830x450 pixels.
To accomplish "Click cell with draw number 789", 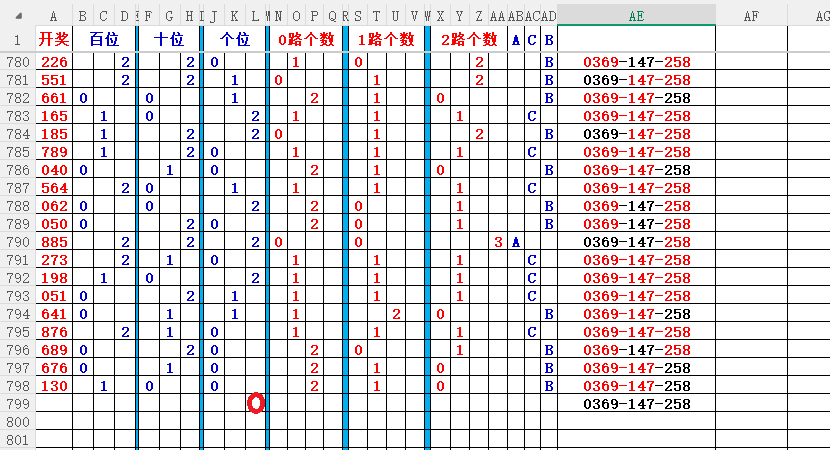I will coord(53,152).
